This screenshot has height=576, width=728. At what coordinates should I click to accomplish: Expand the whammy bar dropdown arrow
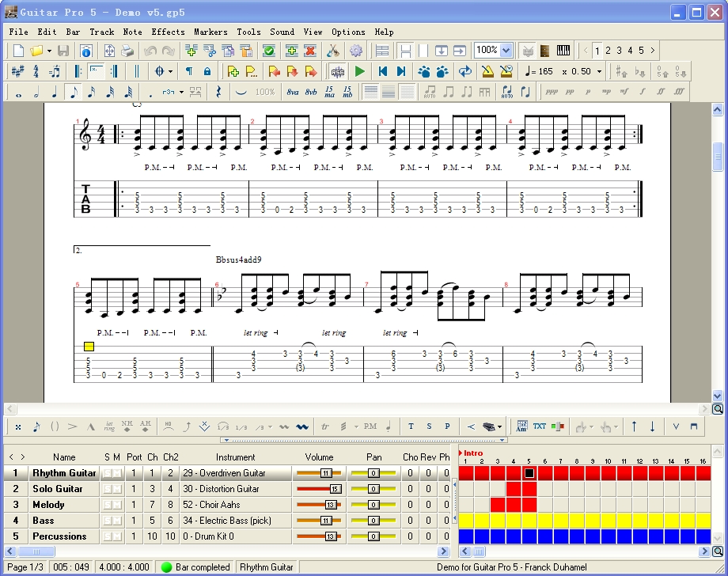499,426
